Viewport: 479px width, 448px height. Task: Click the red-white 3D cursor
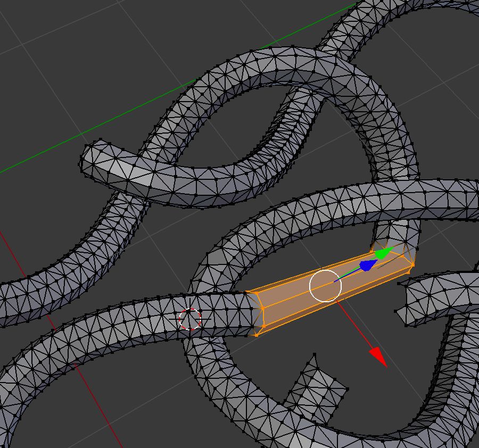coord(189,319)
